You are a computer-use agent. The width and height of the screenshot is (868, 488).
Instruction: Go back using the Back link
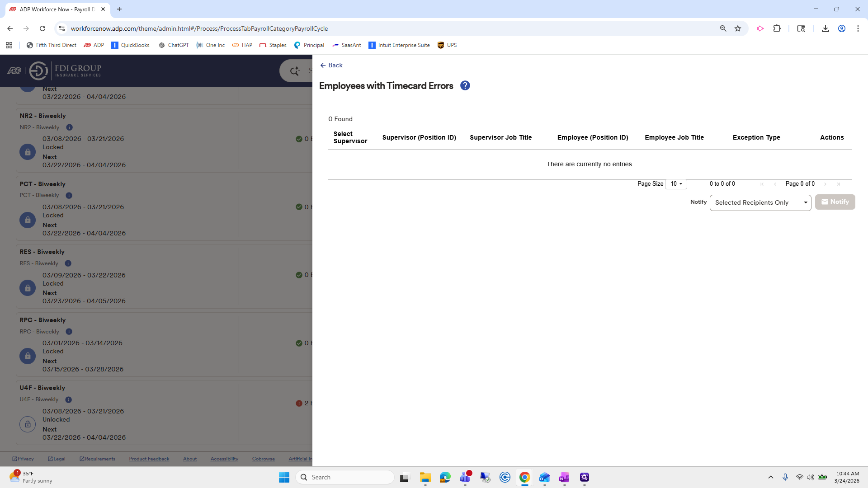click(x=335, y=65)
